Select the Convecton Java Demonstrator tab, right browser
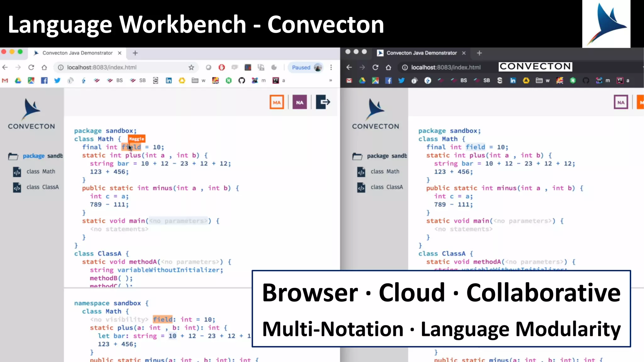This screenshot has height=362, width=644. click(421, 53)
